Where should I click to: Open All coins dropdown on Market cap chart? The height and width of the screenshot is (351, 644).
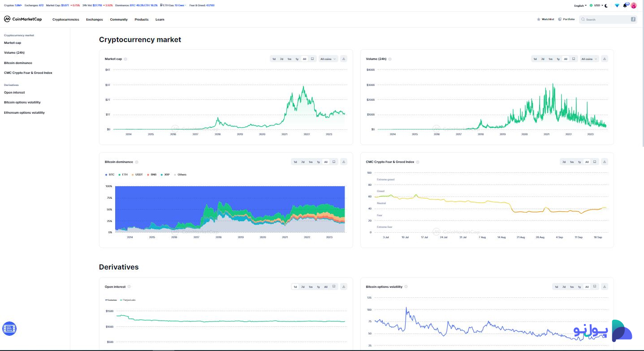pos(328,59)
